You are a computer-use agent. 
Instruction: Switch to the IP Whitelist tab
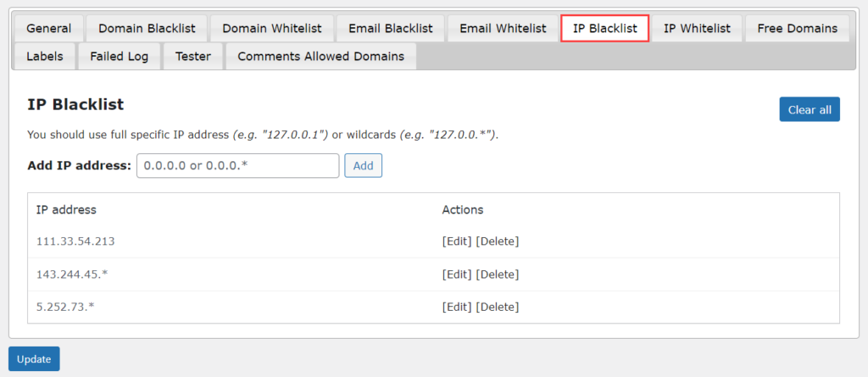tap(697, 28)
